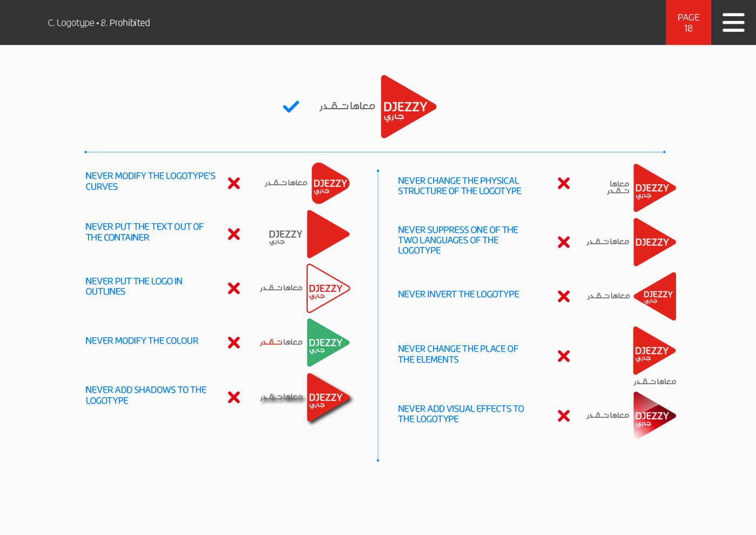The image size is (756, 535).
Task: Click the red X beside add shadows rule
Action: tap(234, 397)
